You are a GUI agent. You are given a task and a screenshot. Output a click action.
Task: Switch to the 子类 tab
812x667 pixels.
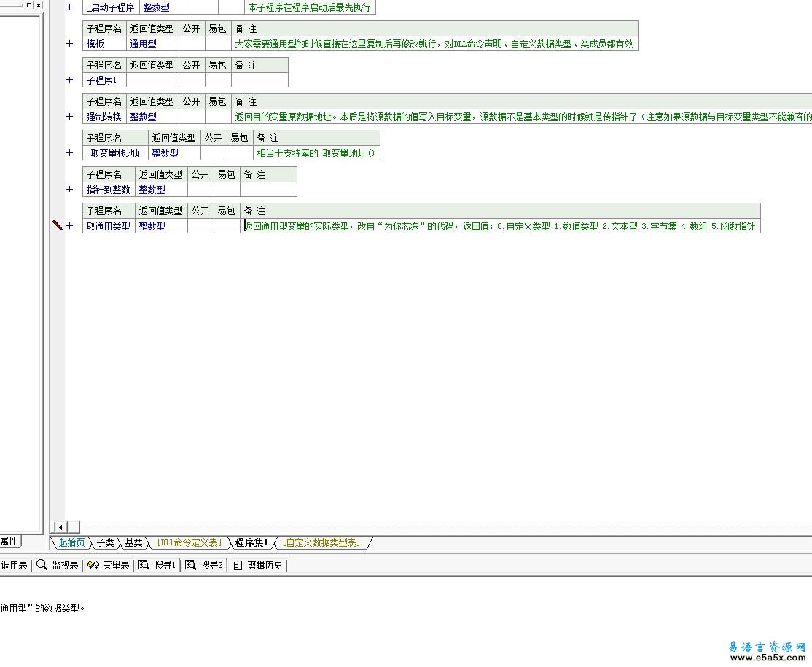(105, 542)
